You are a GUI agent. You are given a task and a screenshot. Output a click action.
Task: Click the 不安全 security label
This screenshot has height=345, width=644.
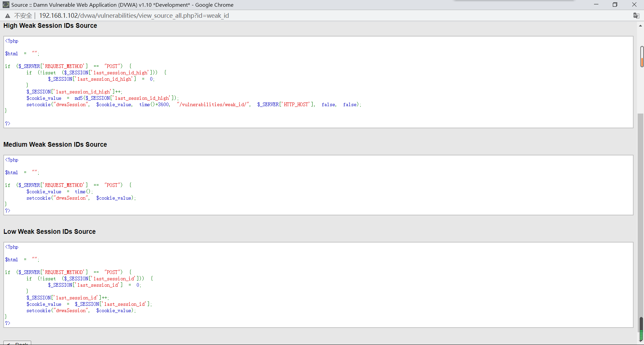pos(23,16)
